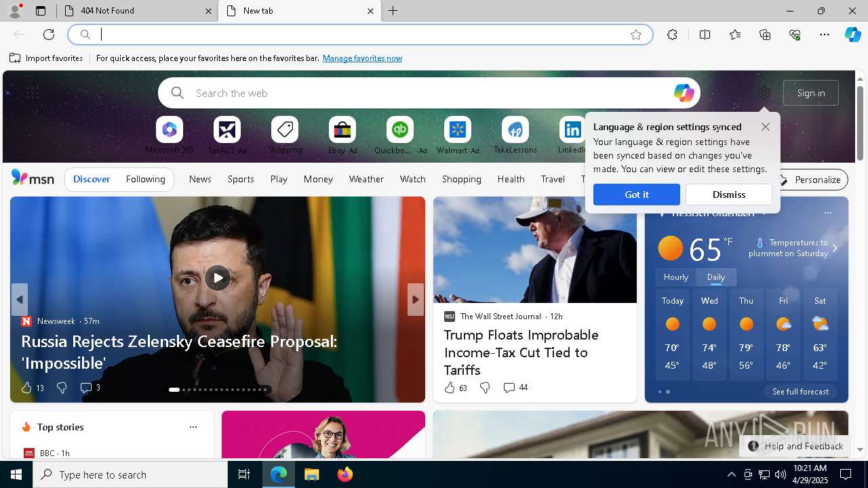Close the New tab tab
The image size is (868, 488).
point(370,11)
